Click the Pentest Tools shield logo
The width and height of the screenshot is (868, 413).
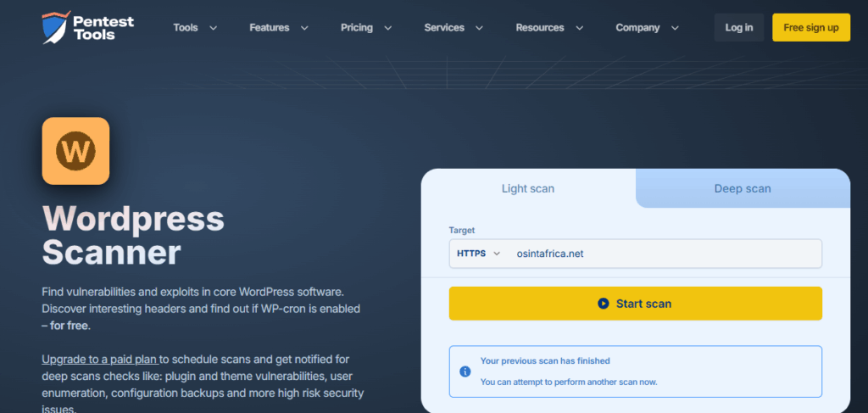coord(54,27)
